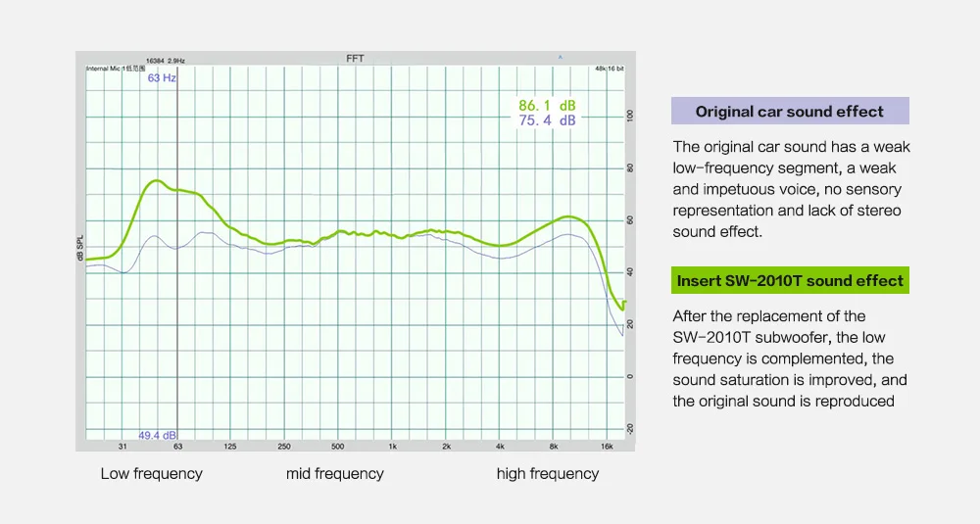
Task: Click the 2k frequency axis tick
Action: tap(446, 447)
